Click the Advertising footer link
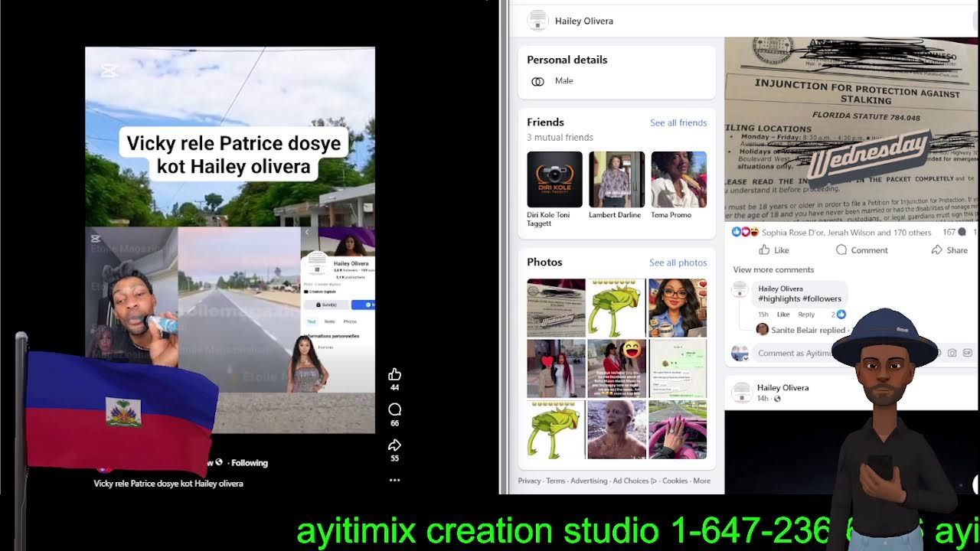 tap(589, 481)
